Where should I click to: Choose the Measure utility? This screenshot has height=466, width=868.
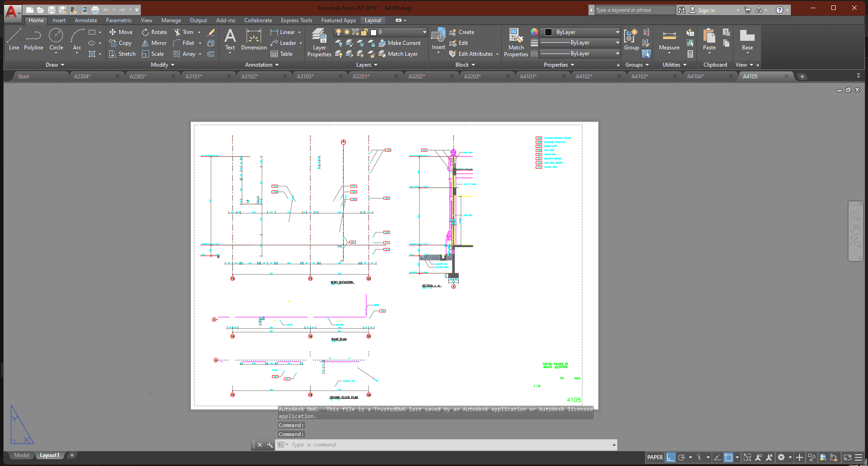669,40
